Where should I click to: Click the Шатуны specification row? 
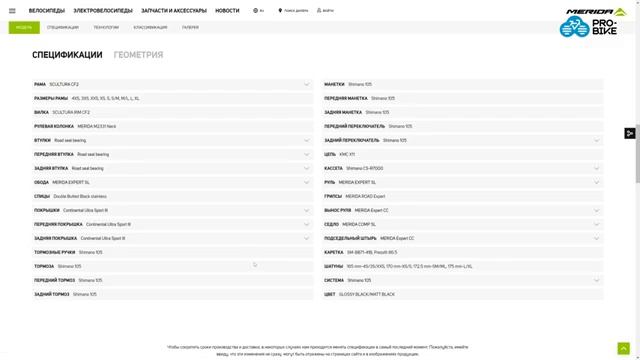(x=462, y=266)
